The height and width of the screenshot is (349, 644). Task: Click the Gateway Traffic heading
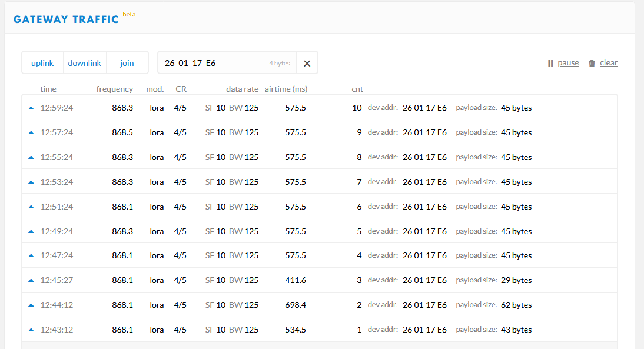(66, 19)
